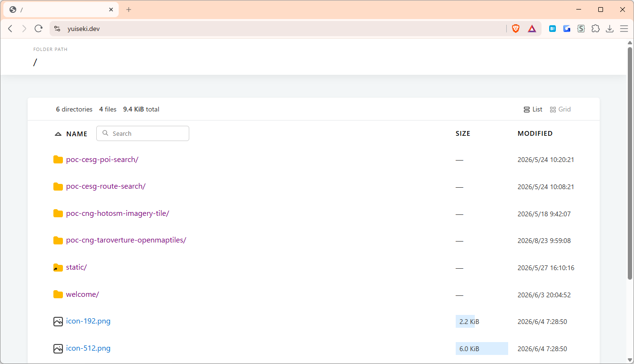Select the "/" browser tab

coord(61,10)
